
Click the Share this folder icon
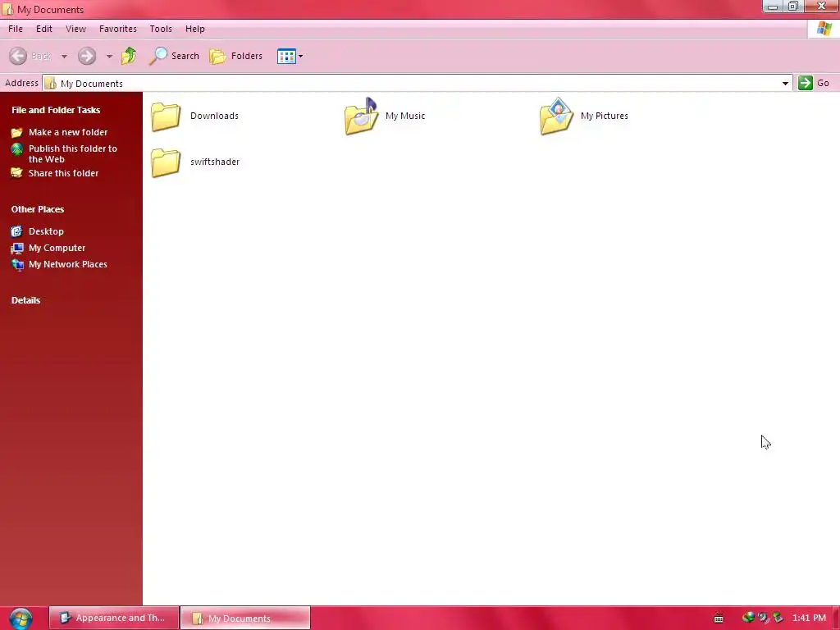click(17, 173)
